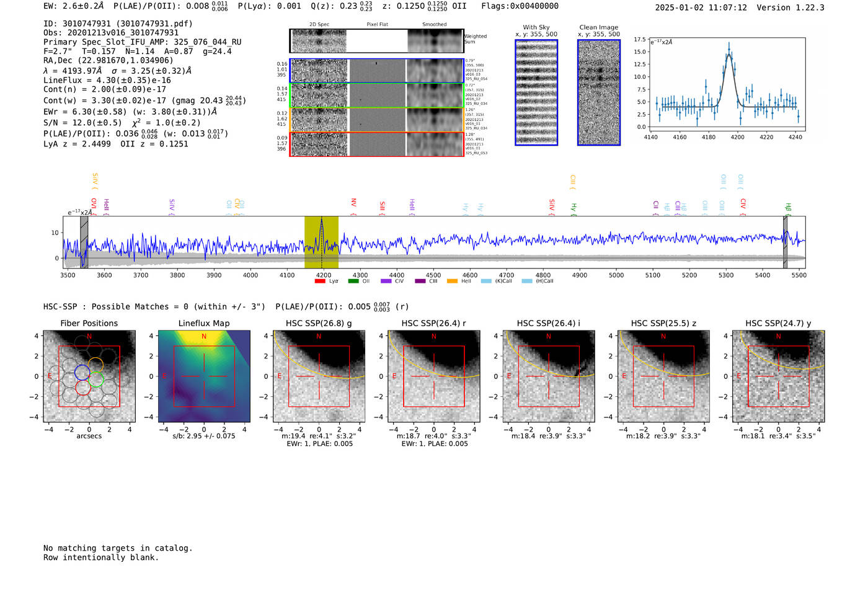Click 'No matching targets in catalog.' text
The width and height of the screenshot is (868, 591).
click(x=118, y=548)
